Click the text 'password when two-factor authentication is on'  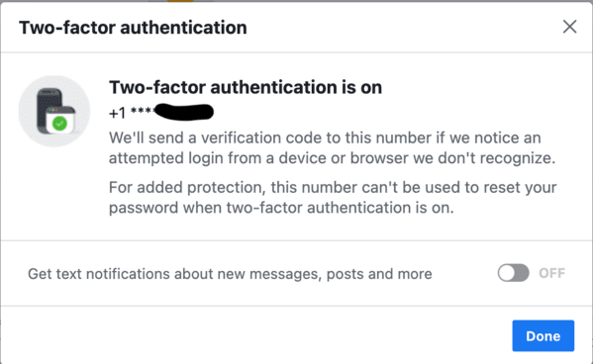tap(281, 208)
